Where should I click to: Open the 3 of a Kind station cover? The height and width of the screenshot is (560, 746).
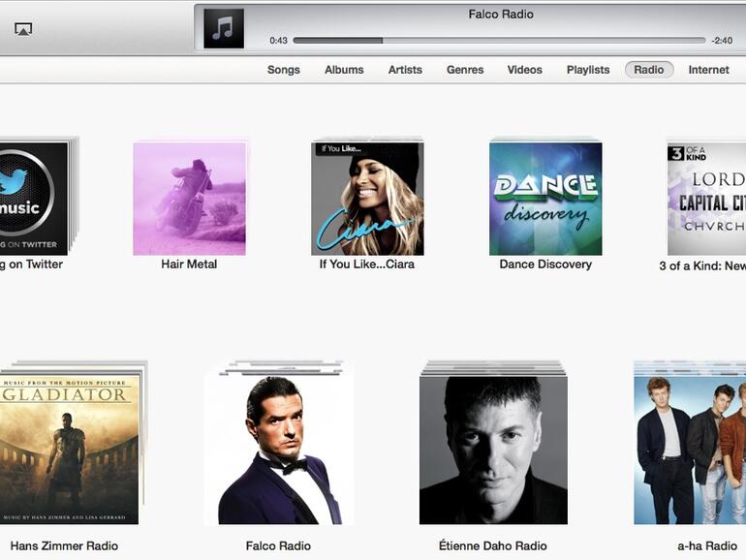click(706, 199)
